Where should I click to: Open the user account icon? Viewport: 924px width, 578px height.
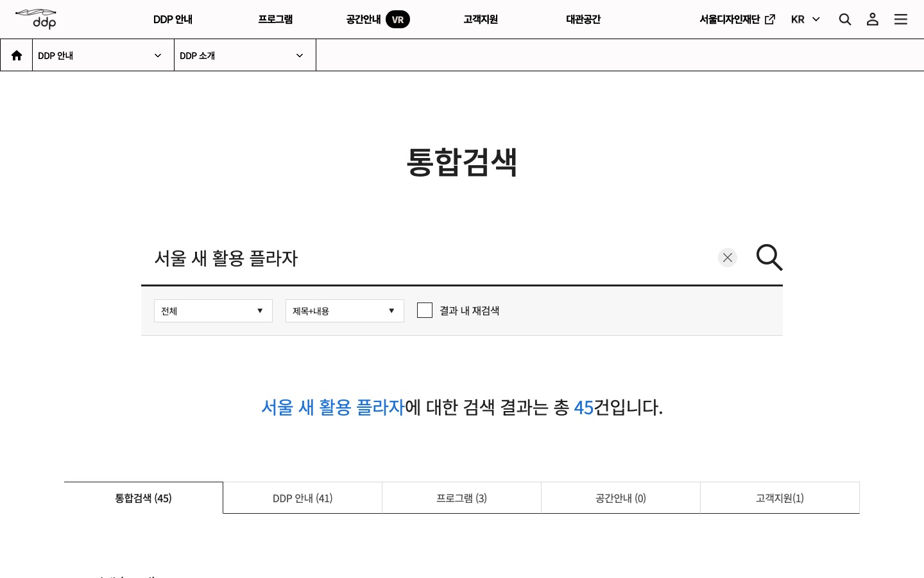click(873, 19)
